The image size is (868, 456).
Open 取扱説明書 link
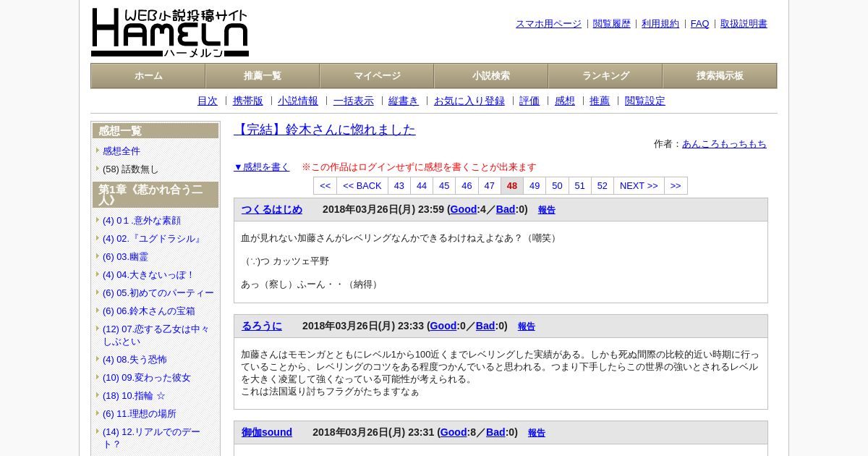pyautogui.click(x=744, y=24)
